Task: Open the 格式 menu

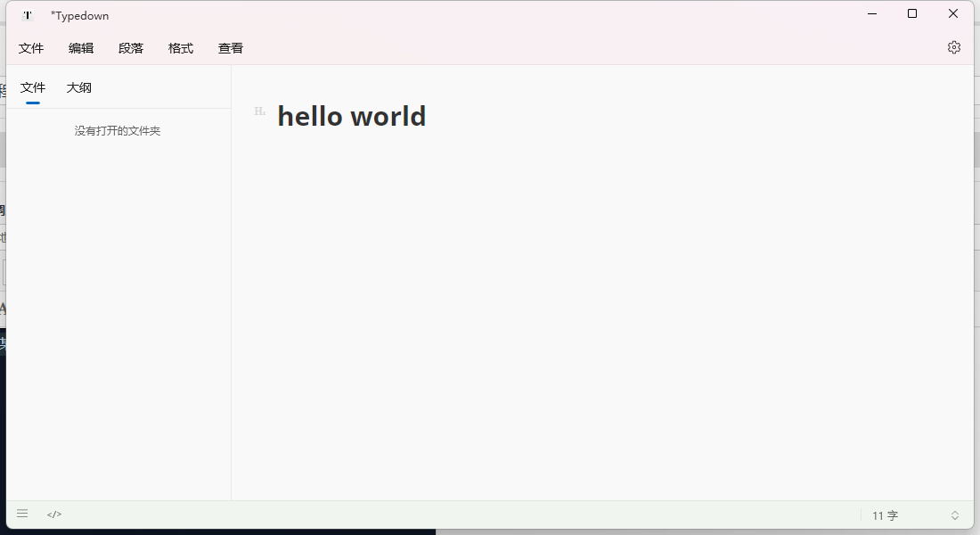Action: point(181,48)
